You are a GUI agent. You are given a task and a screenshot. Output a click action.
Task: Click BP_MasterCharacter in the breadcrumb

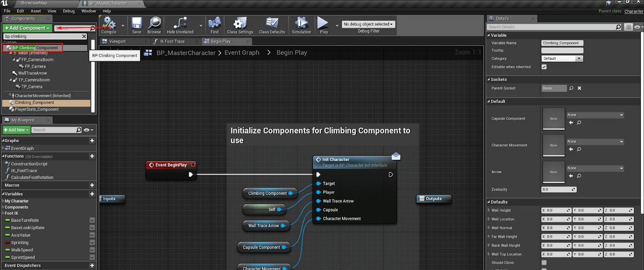tap(186, 53)
